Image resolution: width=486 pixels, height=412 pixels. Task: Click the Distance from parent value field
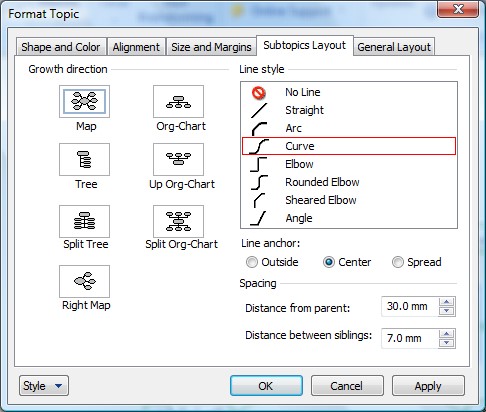point(410,306)
